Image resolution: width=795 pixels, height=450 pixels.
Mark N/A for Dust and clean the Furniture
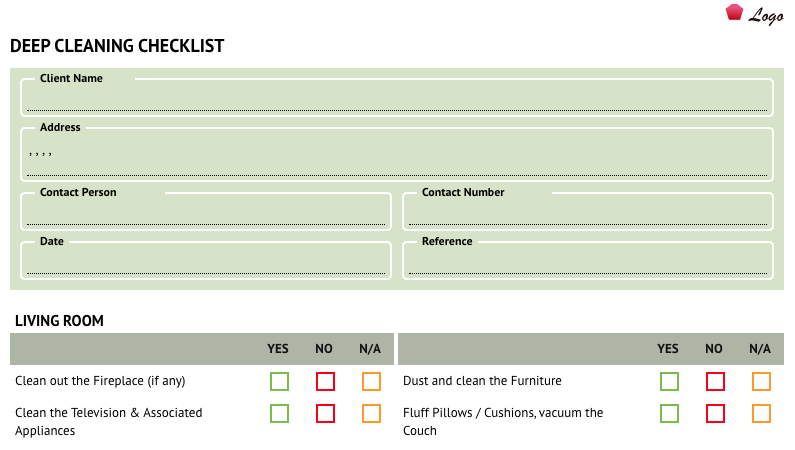[761, 382]
